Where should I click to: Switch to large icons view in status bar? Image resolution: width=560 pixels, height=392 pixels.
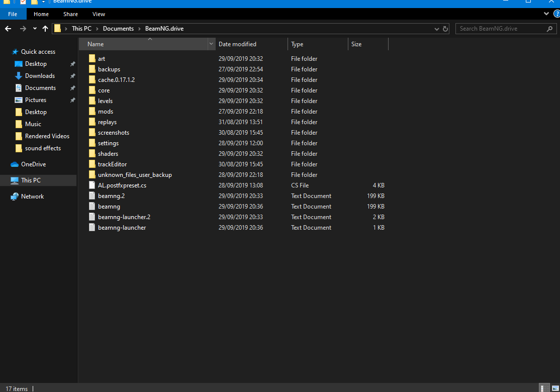[x=555, y=388]
